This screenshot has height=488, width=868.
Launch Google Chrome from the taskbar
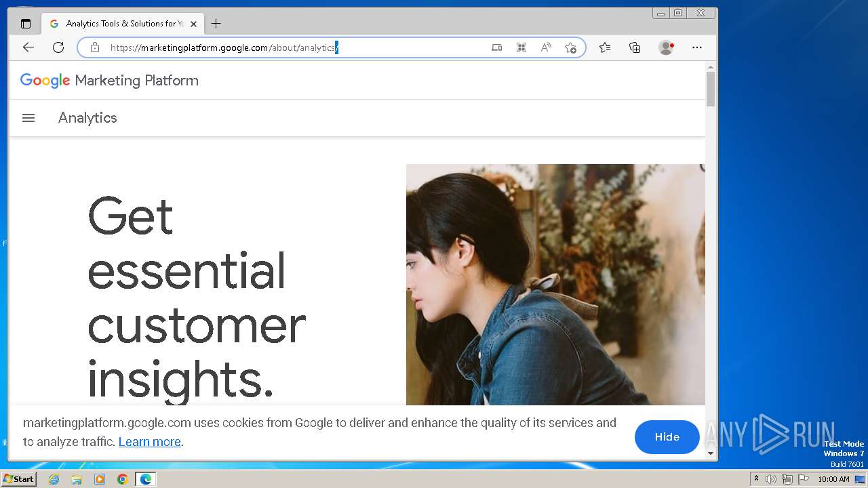tap(123, 479)
